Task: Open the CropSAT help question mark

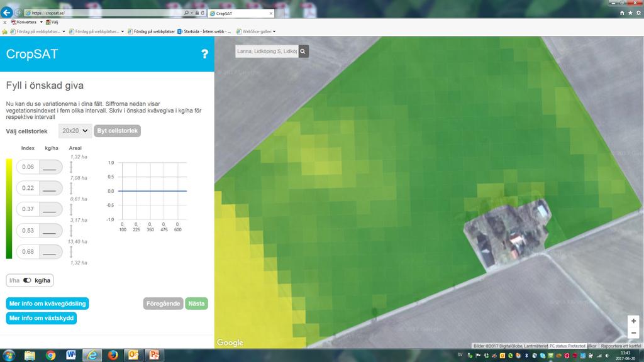Action: coord(204,54)
